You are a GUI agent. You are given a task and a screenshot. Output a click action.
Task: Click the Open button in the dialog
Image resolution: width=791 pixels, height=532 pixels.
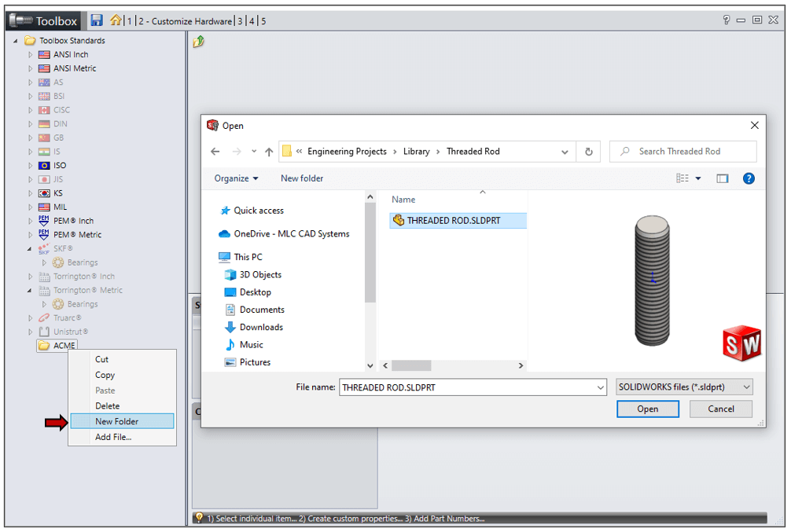click(x=647, y=409)
